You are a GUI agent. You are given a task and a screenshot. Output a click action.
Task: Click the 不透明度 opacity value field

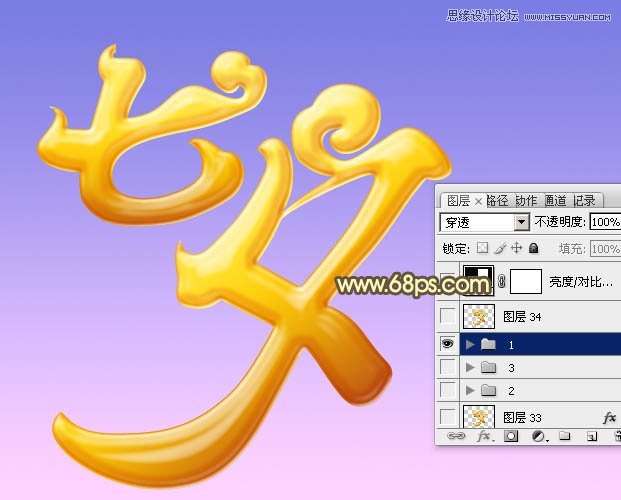[x=604, y=222]
